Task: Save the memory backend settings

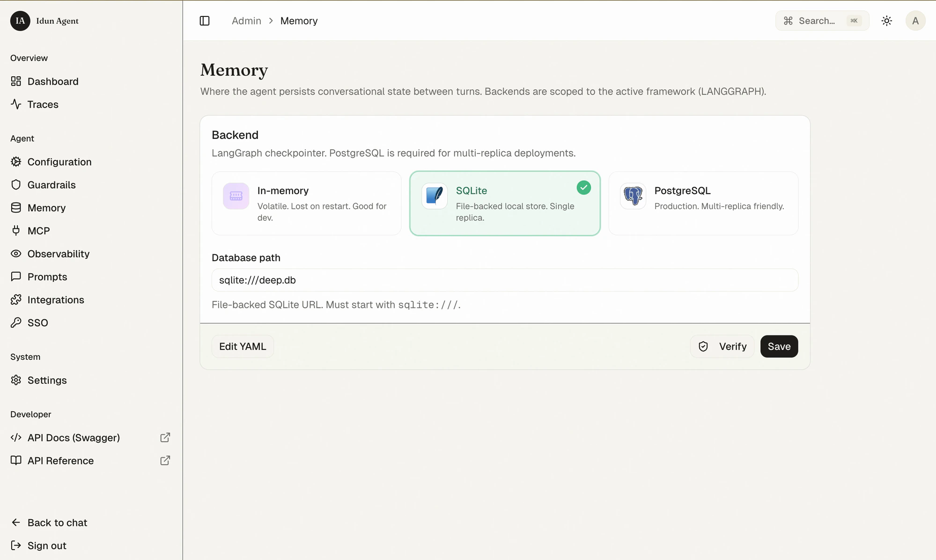Action: pos(779,346)
